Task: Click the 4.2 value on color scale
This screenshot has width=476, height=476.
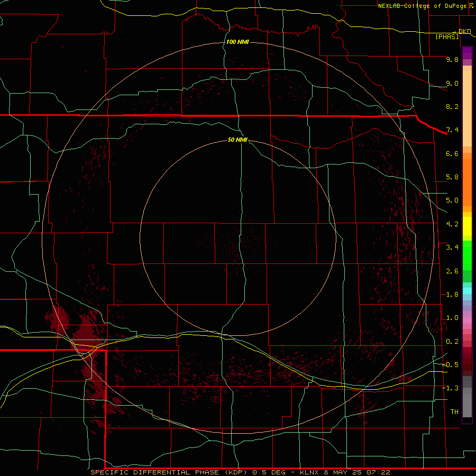Action: [x=452, y=224]
